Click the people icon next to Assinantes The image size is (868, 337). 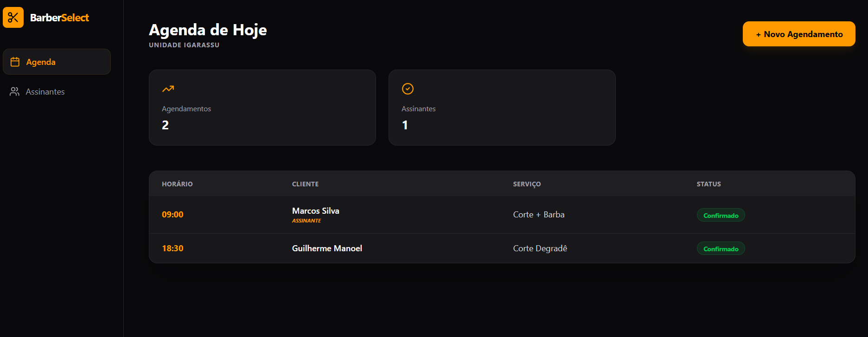coord(14,91)
